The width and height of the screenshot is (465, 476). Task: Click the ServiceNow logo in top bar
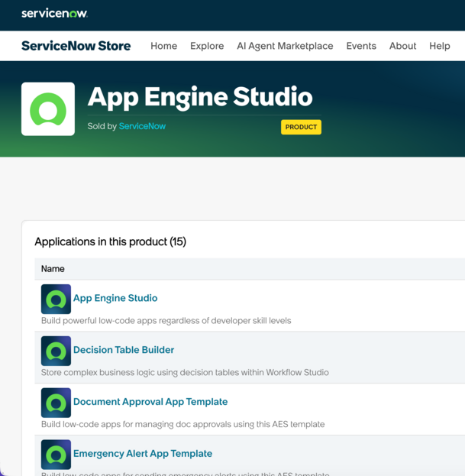tap(54, 13)
